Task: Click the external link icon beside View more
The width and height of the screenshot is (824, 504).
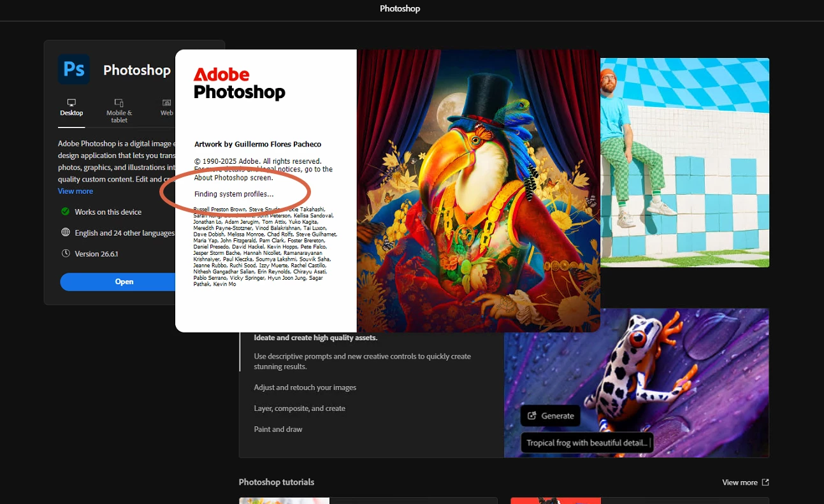Action: pyautogui.click(x=765, y=482)
